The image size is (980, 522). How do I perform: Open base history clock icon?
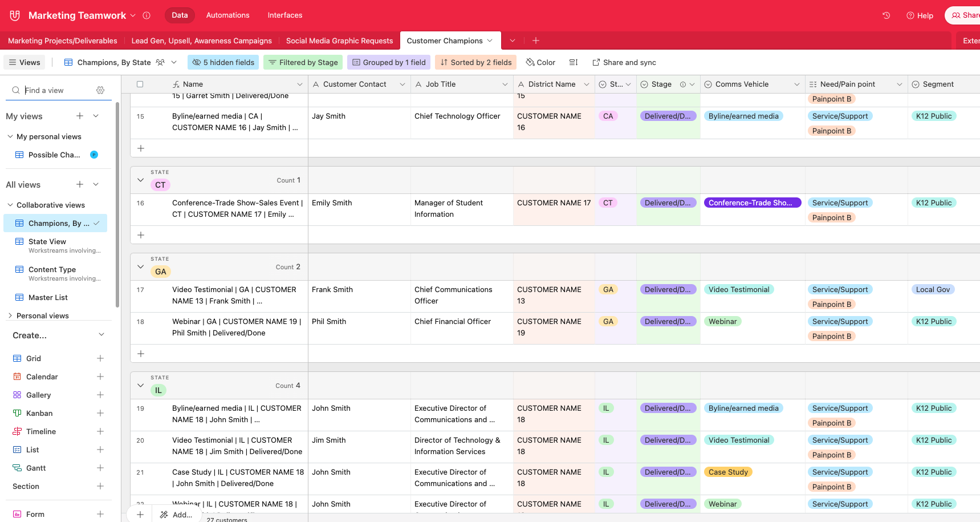[x=886, y=15]
